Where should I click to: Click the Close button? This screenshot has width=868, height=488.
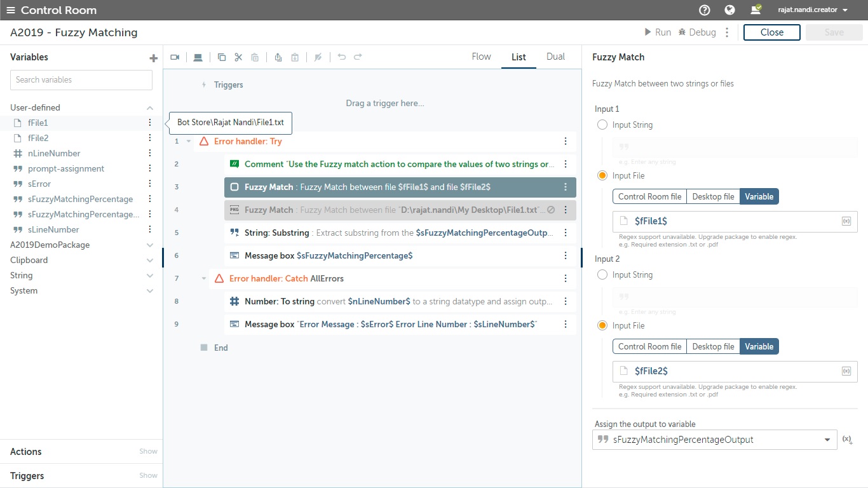click(x=771, y=32)
